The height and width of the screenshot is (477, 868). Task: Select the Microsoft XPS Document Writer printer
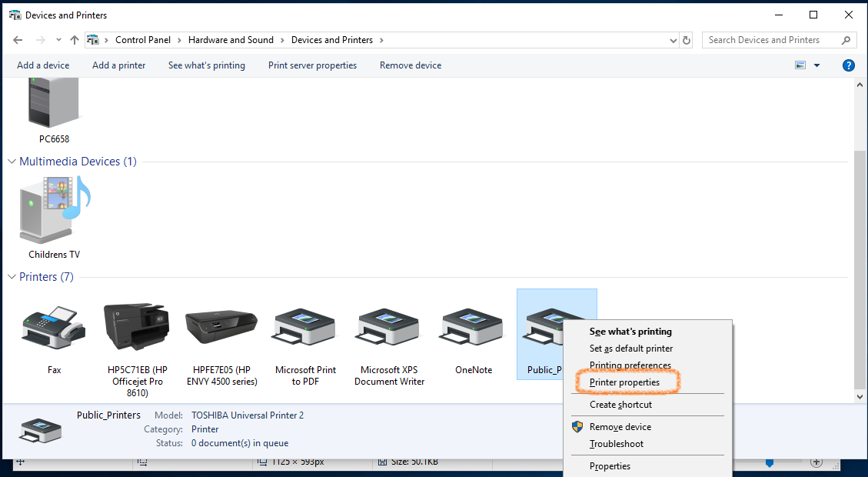click(387, 327)
